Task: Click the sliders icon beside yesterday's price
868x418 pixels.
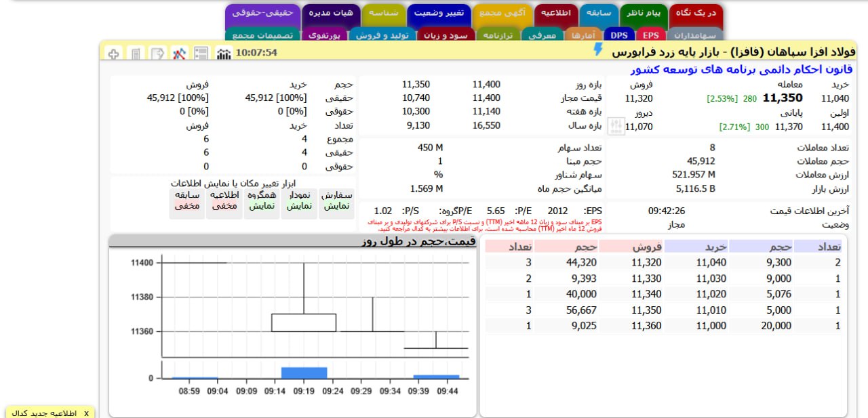Action: pos(616,126)
